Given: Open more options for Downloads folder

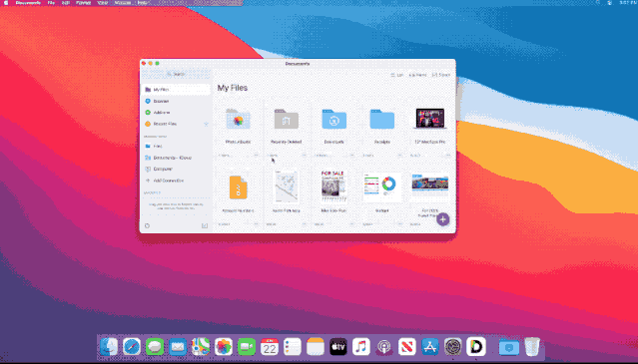Looking at the screenshot, I should (x=352, y=156).
